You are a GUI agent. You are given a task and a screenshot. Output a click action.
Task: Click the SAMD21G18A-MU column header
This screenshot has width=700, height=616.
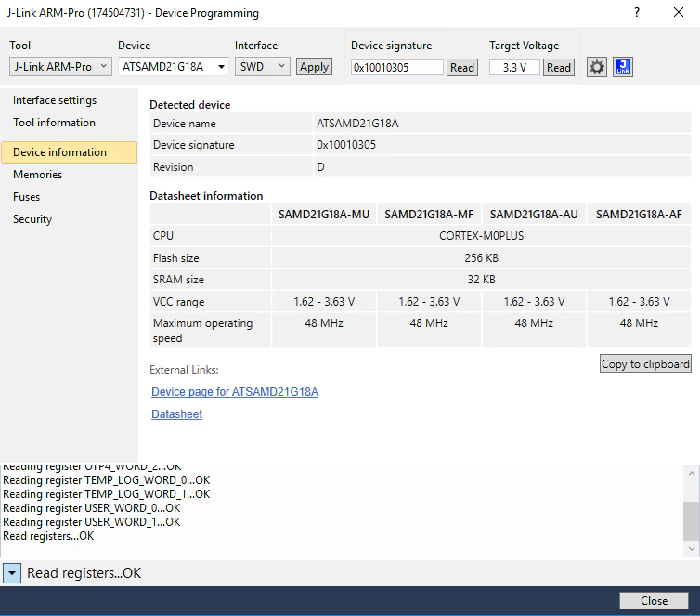click(324, 215)
